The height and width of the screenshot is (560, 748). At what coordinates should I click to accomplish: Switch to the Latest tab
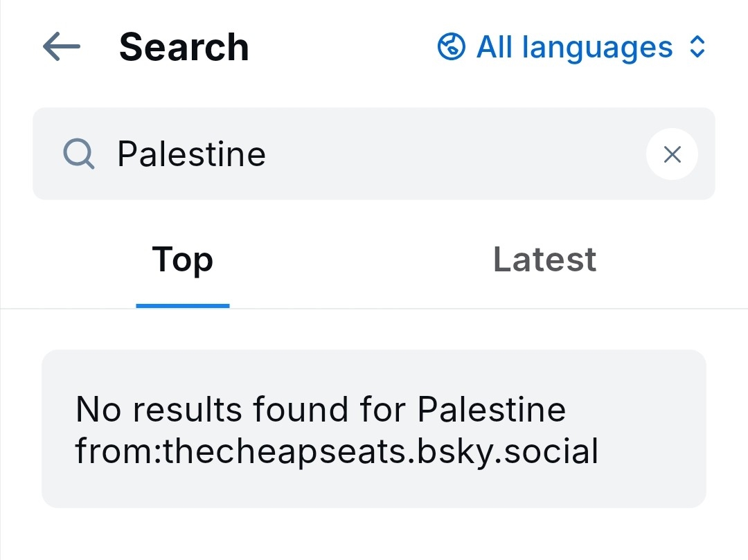coord(544,260)
